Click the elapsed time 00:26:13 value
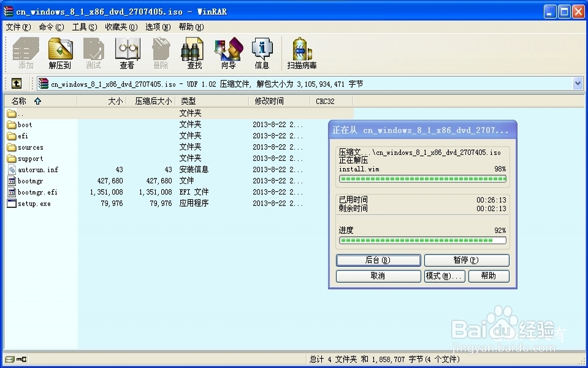The width and height of the screenshot is (588, 368). pyautogui.click(x=491, y=200)
